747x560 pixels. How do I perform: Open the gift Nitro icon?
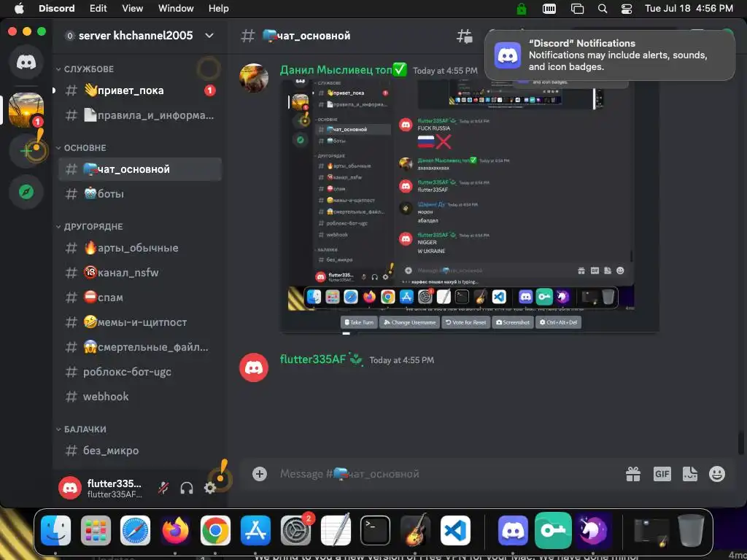pyautogui.click(x=633, y=474)
